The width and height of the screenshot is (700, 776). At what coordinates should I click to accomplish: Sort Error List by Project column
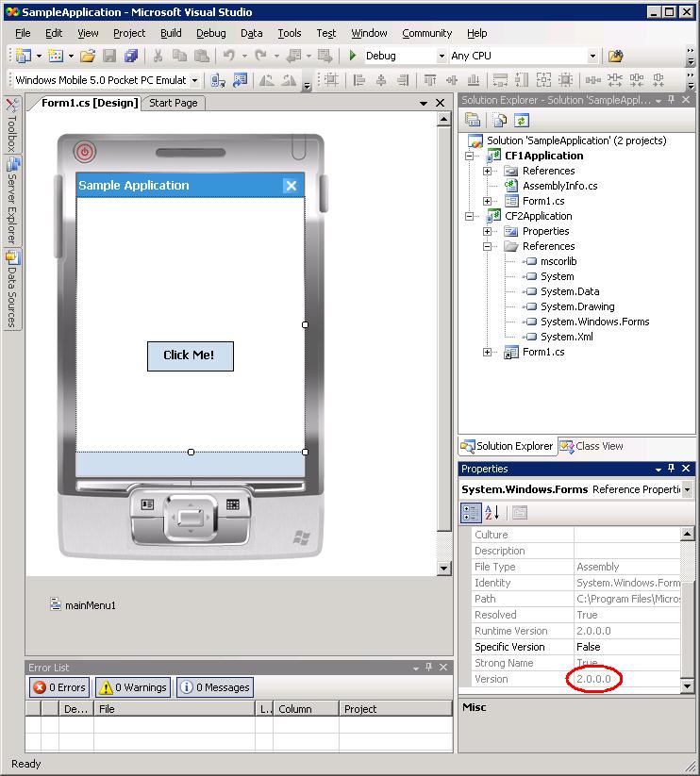(395, 709)
